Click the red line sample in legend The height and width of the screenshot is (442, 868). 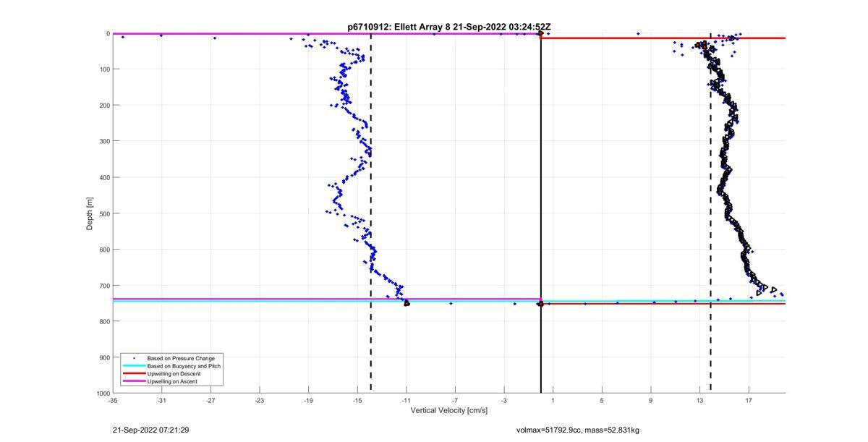(134, 373)
